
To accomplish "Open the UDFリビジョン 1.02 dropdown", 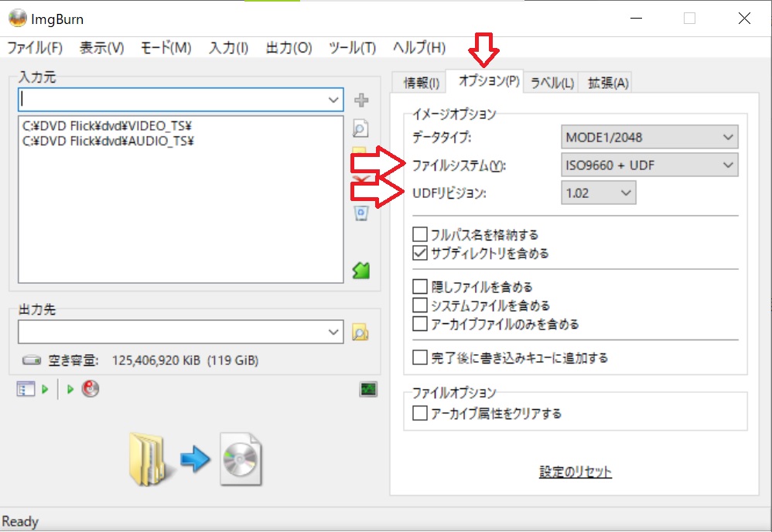I will click(598, 193).
